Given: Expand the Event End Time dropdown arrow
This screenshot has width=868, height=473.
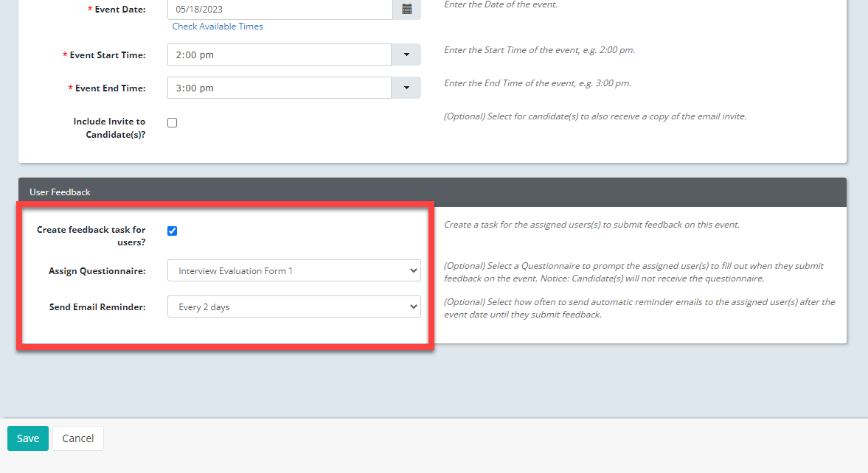Looking at the screenshot, I should point(406,88).
